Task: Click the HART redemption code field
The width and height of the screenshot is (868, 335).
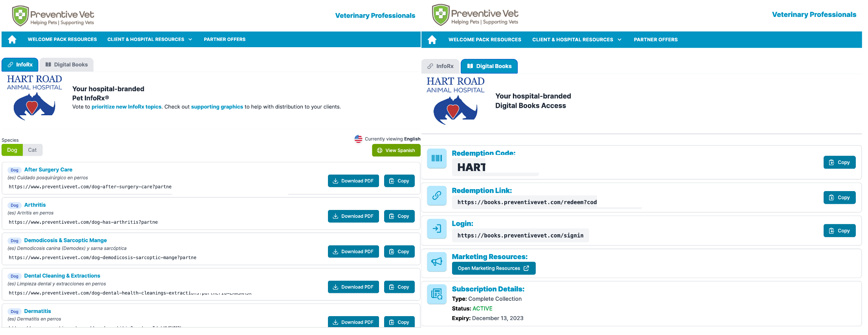Action: coord(495,167)
